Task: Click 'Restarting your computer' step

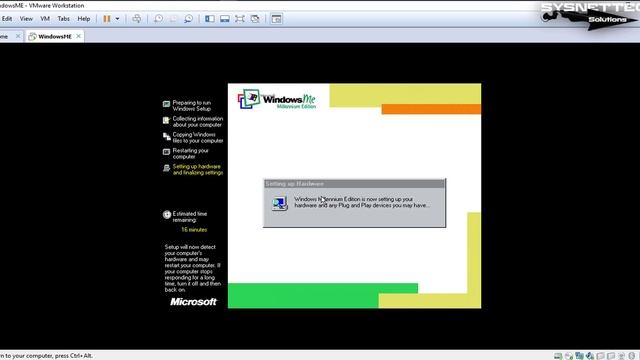Action: pos(190,153)
